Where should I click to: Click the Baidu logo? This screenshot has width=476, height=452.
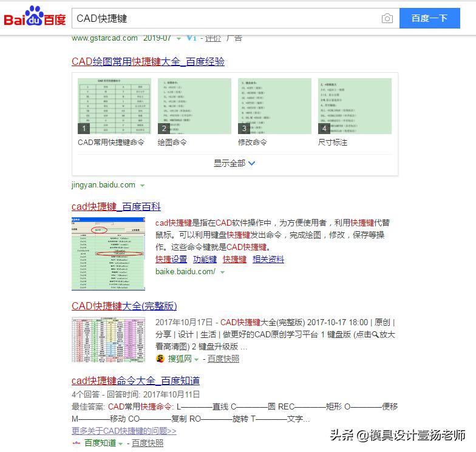point(35,16)
